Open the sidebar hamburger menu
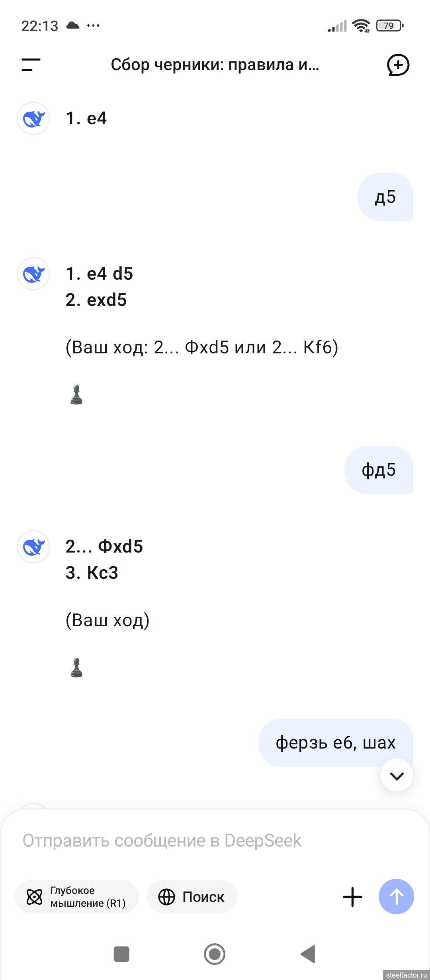The width and height of the screenshot is (430, 980). click(x=31, y=65)
